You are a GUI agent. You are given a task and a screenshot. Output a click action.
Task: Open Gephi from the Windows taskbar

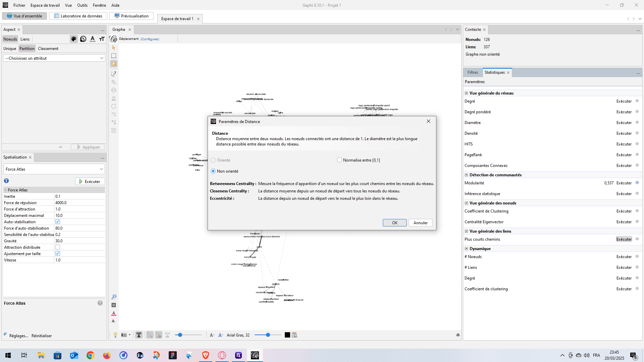255,355
